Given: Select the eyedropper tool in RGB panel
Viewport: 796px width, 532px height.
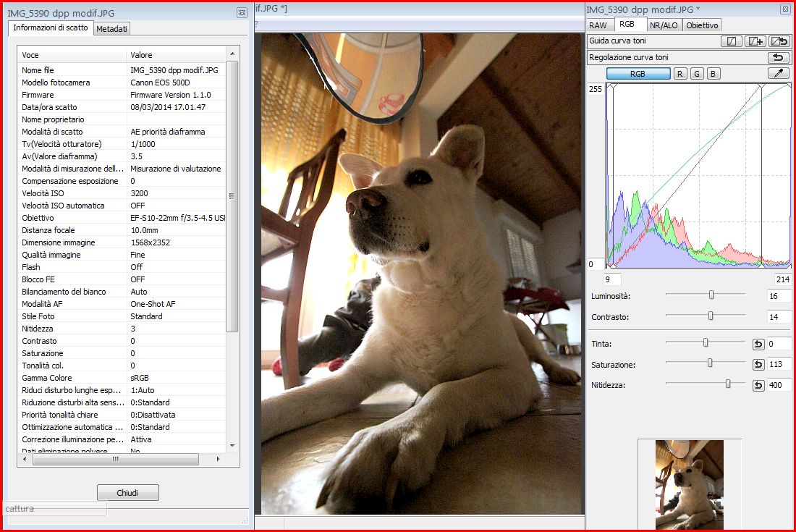Looking at the screenshot, I should pos(779,74).
